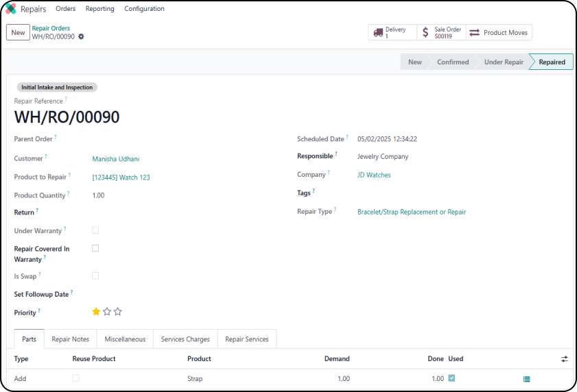Select the New status stage
The image size is (577, 392).
[414, 62]
